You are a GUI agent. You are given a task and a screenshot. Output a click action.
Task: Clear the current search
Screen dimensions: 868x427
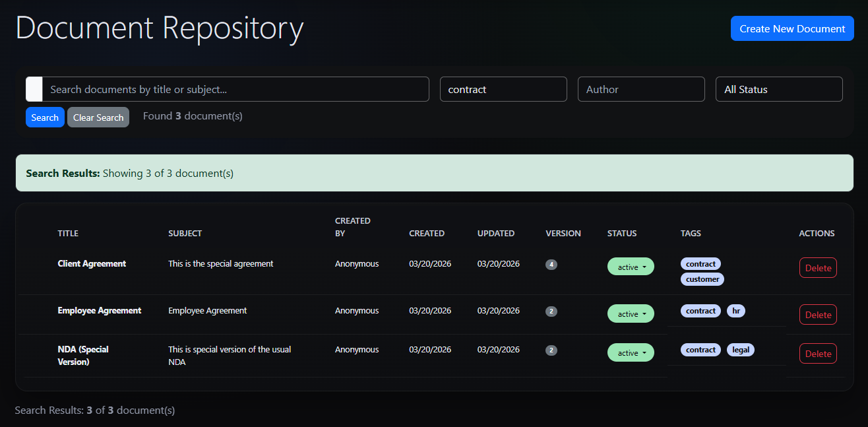[98, 117]
